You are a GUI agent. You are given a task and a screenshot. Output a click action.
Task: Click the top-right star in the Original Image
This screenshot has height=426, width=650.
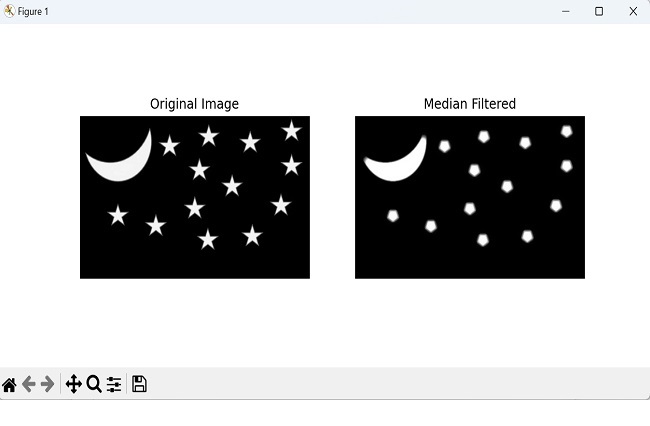point(291,130)
